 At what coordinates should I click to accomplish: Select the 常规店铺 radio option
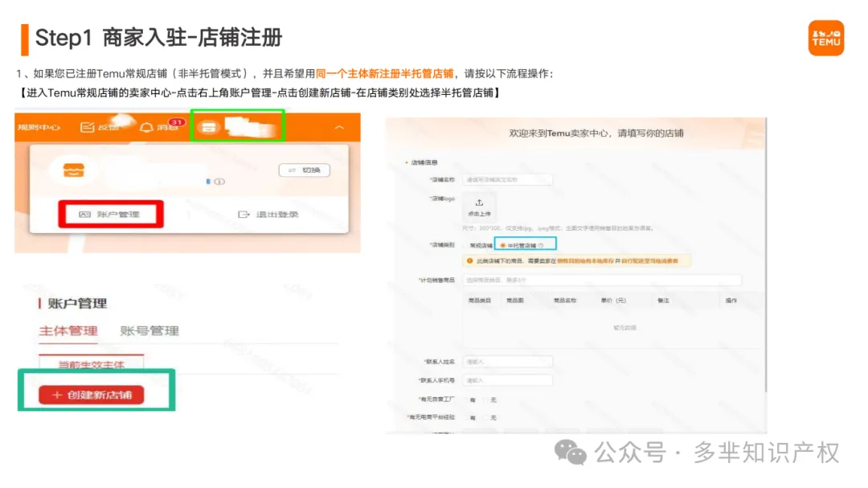coord(478,245)
